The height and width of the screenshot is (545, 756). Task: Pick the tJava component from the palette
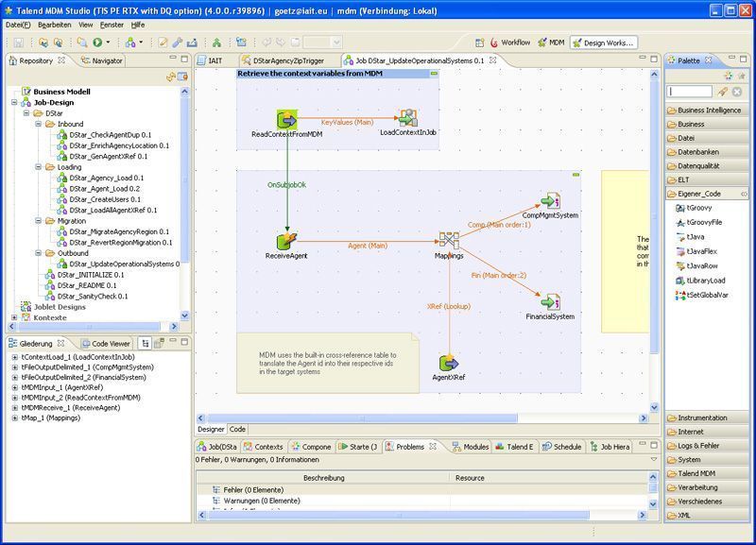point(691,236)
